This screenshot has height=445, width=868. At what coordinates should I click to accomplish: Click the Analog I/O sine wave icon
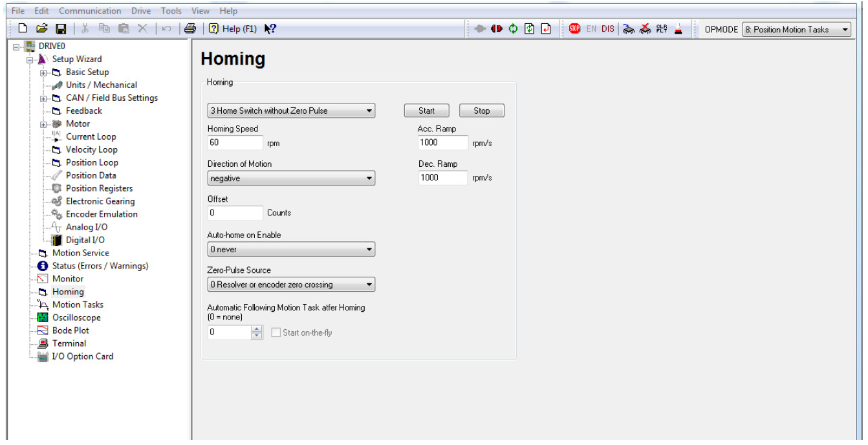(x=56, y=227)
